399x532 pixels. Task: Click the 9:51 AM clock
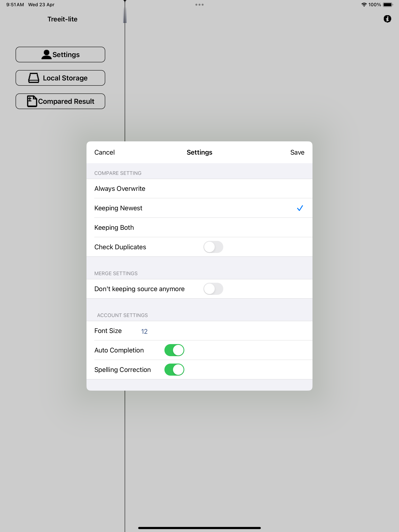coord(15,4)
